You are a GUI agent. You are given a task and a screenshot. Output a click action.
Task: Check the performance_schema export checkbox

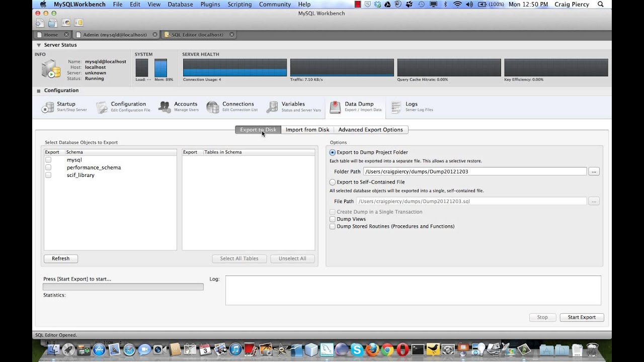point(48,167)
